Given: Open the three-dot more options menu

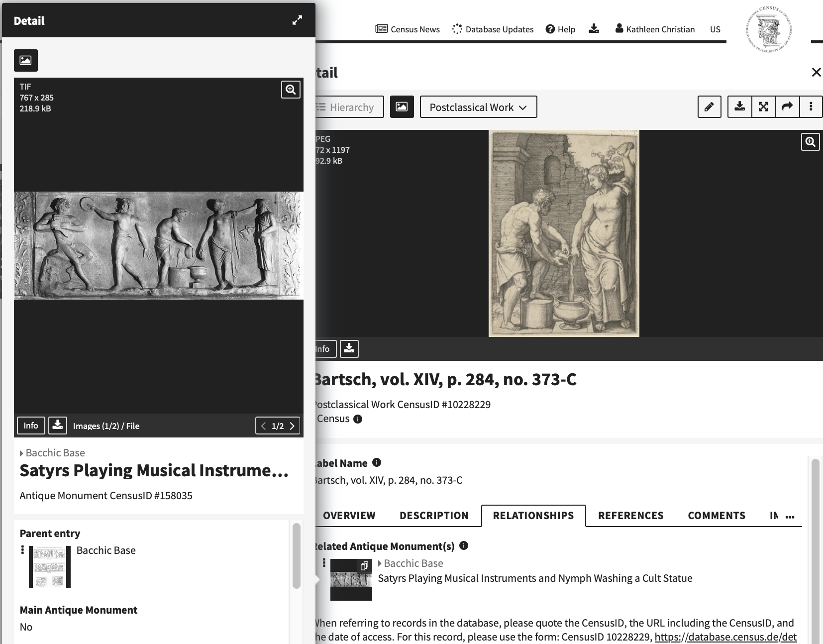Looking at the screenshot, I should 811,107.
